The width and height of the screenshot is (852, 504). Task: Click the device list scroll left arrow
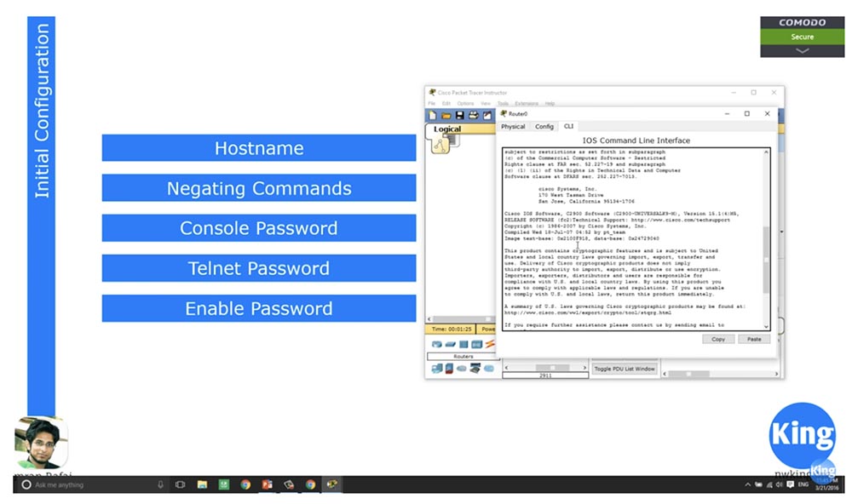(x=506, y=368)
